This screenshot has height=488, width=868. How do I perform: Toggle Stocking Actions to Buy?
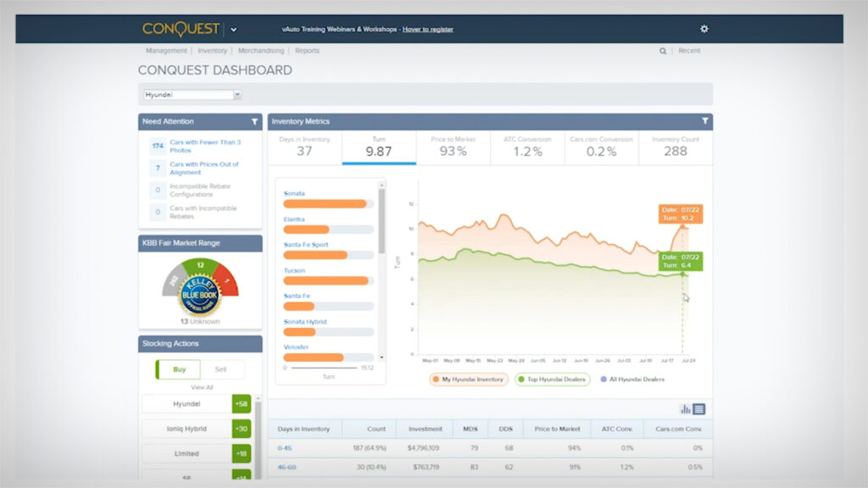[179, 369]
